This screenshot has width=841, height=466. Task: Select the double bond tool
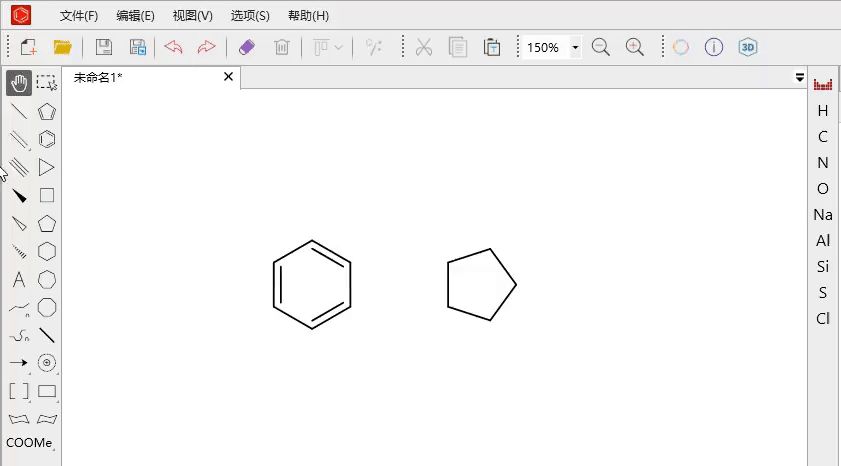pyautogui.click(x=19, y=139)
